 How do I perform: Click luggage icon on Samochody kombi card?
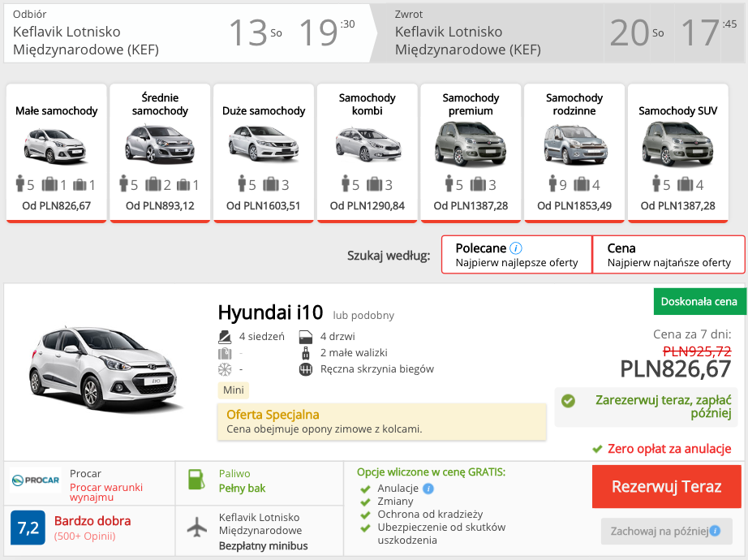click(375, 183)
